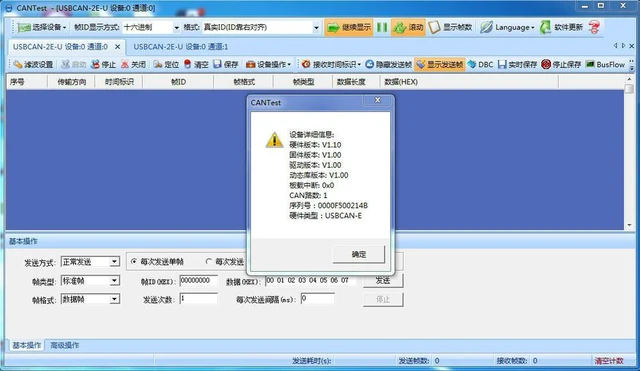Close the 通道:0 tab with its X
The width and height of the screenshot is (640, 371).
click(118, 47)
